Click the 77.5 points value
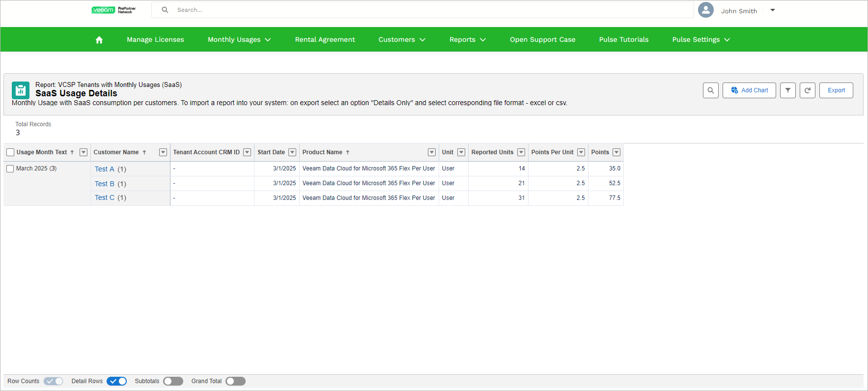This screenshot has width=868, height=391. tap(615, 198)
